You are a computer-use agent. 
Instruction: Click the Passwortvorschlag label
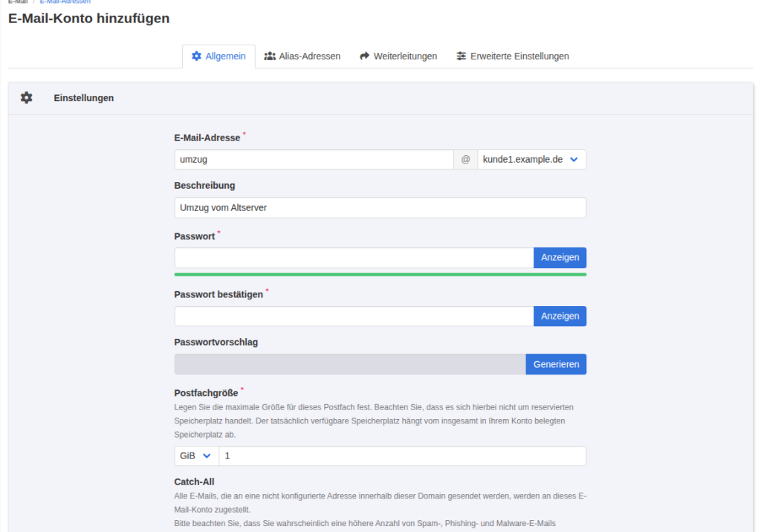216,343
